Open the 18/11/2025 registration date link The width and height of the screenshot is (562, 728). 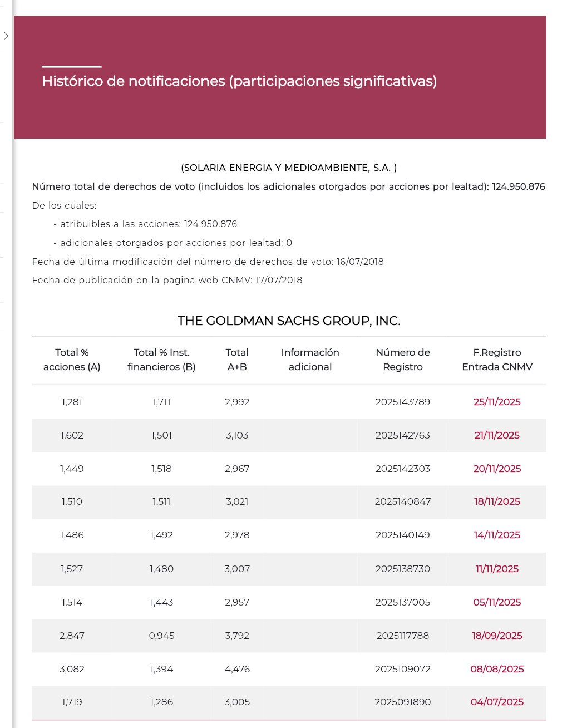click(497, 501)
